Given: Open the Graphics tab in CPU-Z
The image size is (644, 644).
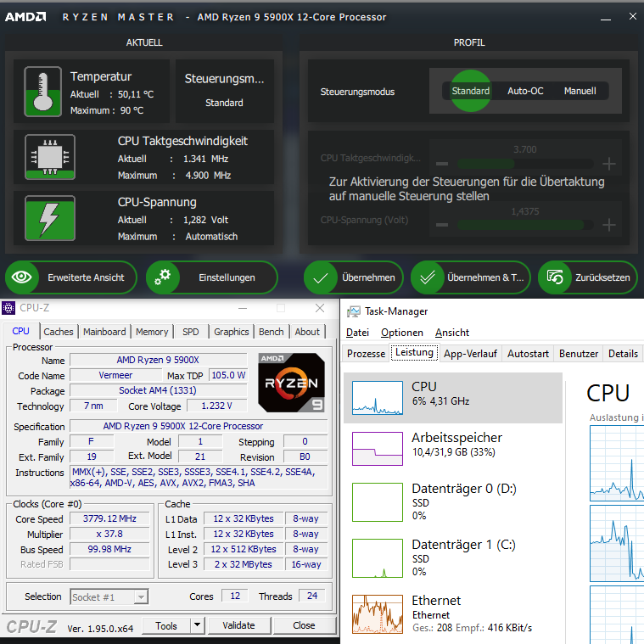Looking at the screenshot, I should click(x=232, y=332).
